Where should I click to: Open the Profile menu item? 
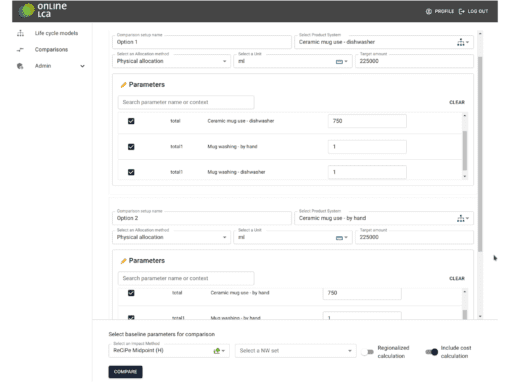click(440, 11)
